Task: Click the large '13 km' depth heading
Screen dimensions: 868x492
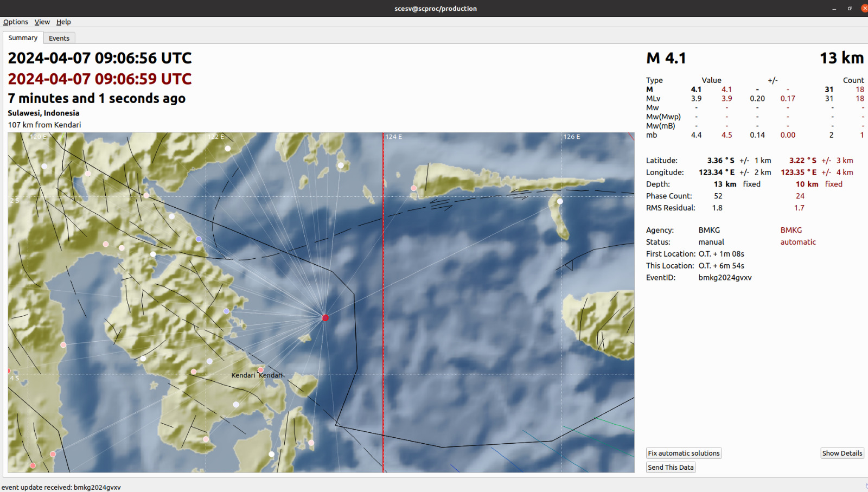Action: pyautogui.click(x=841, y=58)
